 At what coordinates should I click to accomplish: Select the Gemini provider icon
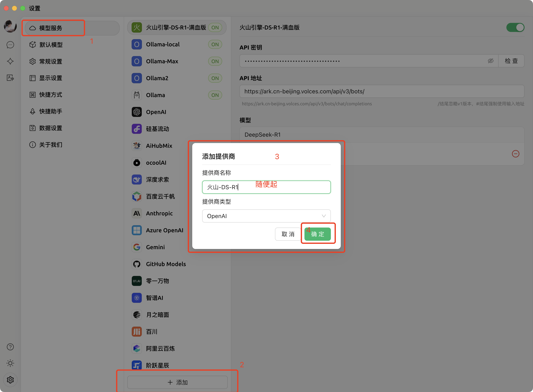pyautogui.click(x=137, y=247)
